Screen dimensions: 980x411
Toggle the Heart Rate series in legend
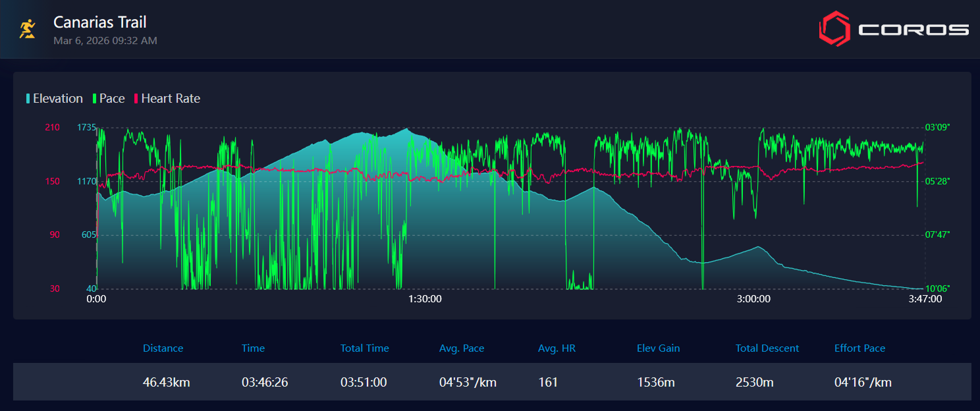tap(171, 99)
